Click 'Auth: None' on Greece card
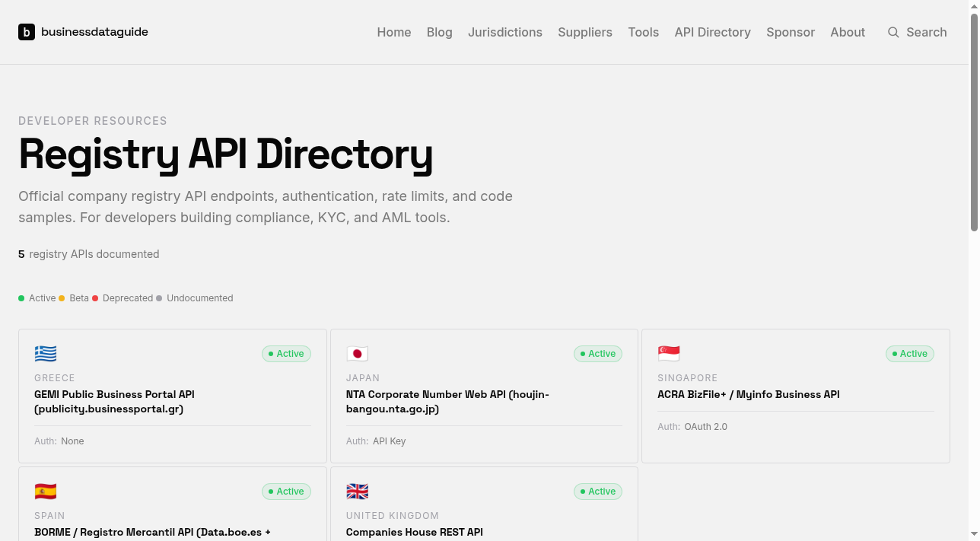980x541 pixels. (x=59, y=441)
